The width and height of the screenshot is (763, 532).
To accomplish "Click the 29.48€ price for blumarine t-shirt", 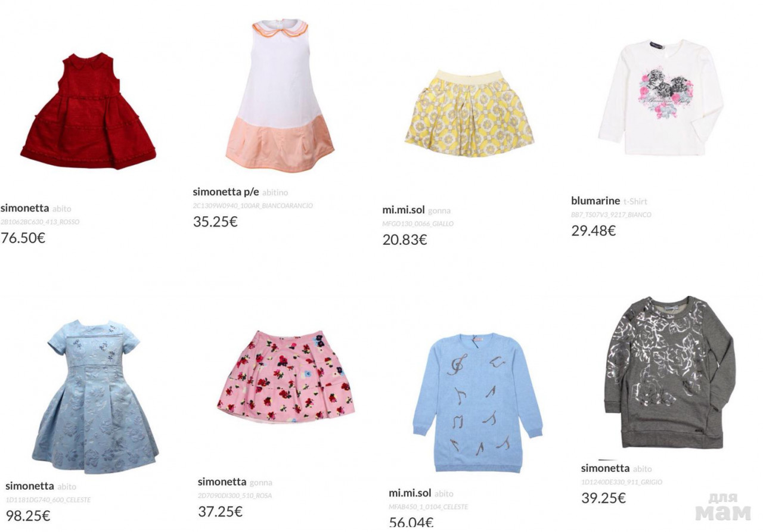I will click(594, 231).
